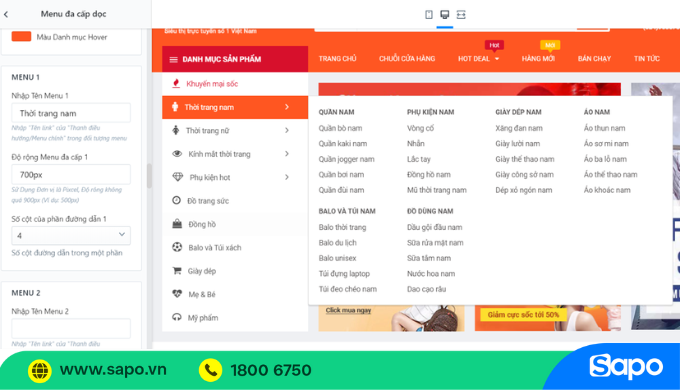Viewport: 680px width, 390px height.
Task: Click hamburger icon in Danh mục sản phẩm
Action: pos(173,59)
